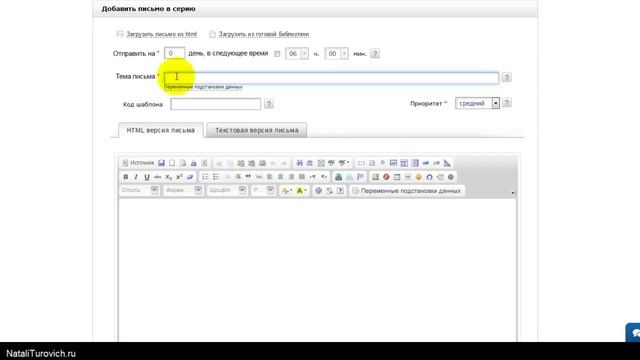Open the hours dropdown showing 06
This screenshot has width=640, height=360.
pos(297,53)
